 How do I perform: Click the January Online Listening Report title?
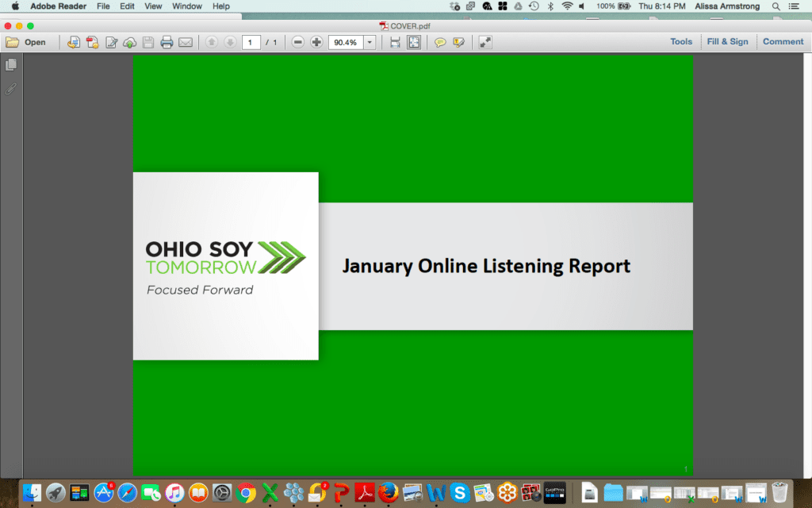point(486,266)
